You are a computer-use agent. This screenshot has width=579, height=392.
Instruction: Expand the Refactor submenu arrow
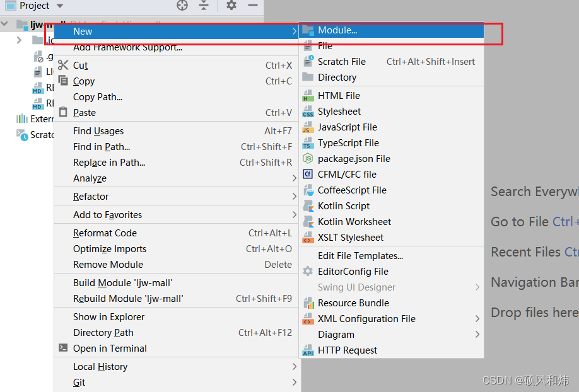[x=295, y=197]
